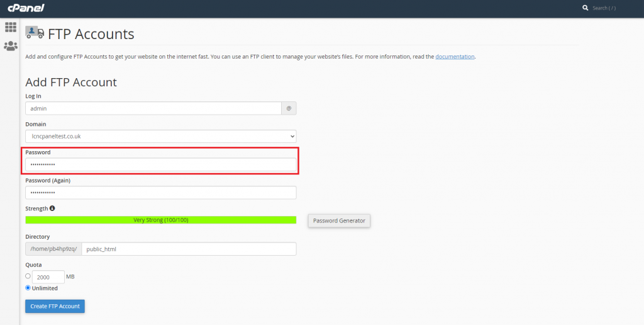This screenshot has height=325, width=644.
Task: Click the quota MB number field
Action: (x=48, y=277)
